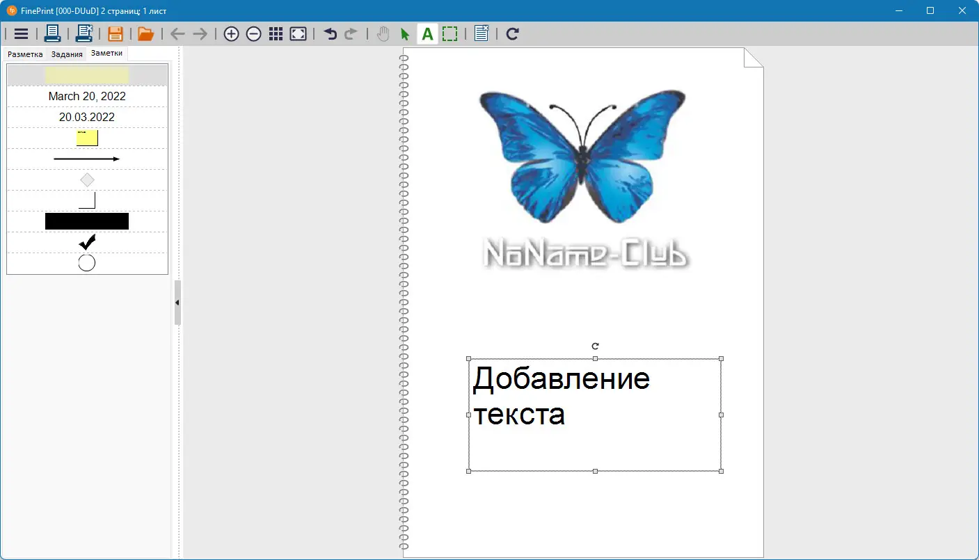This screenshot has width=979, height=560.
Task: Select the green arrow pointer tool
Action: 405,34
